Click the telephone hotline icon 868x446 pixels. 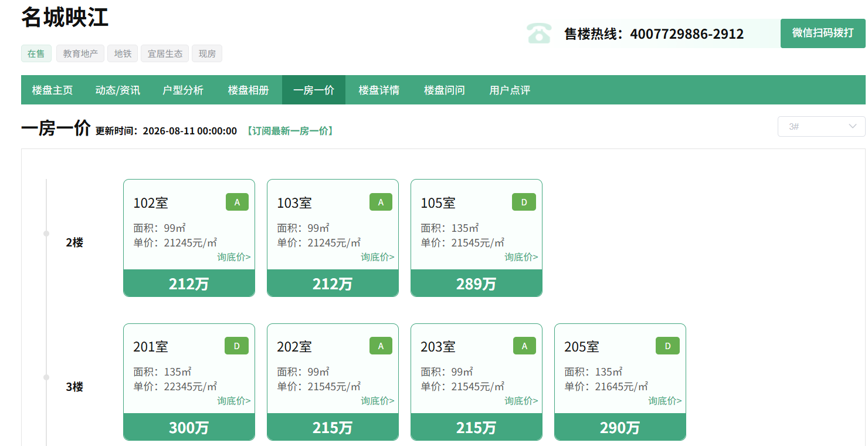[x=538, y=33]
